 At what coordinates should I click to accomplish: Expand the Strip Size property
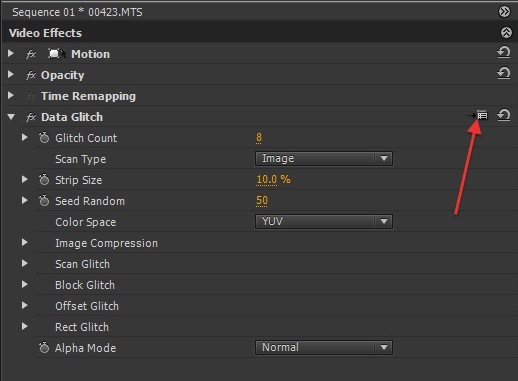(x=24, y=179)
